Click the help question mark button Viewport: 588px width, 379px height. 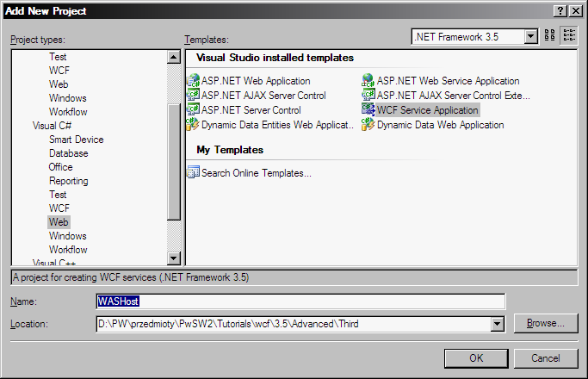tap(560, 11)
